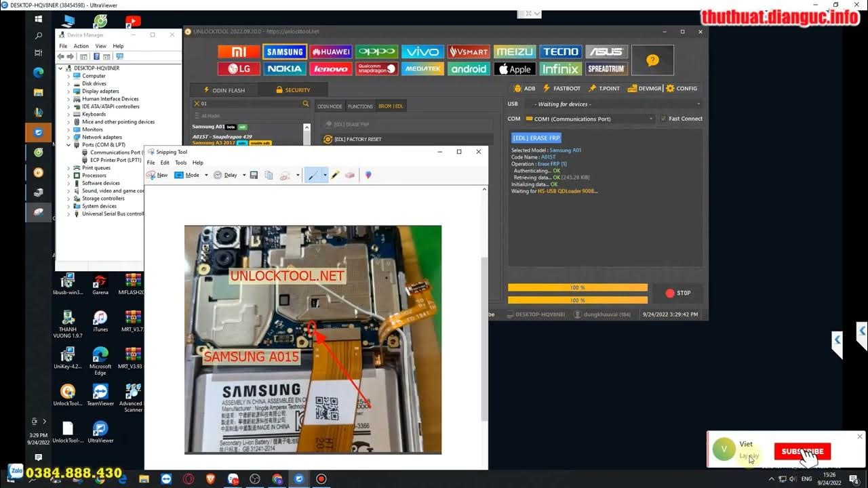Select the OPPO brand tile
Screen dimensions: 868x488
coord(377,52)
